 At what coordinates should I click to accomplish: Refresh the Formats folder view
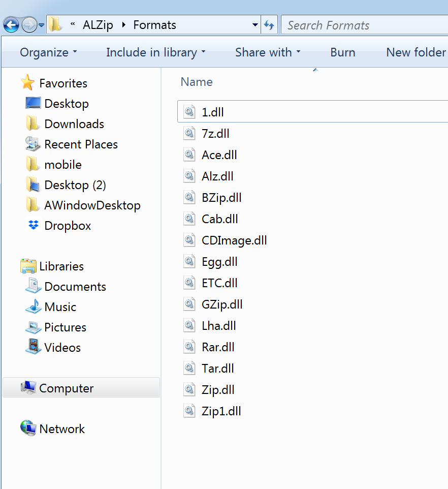pyautogui.click(x=269, y=24)
